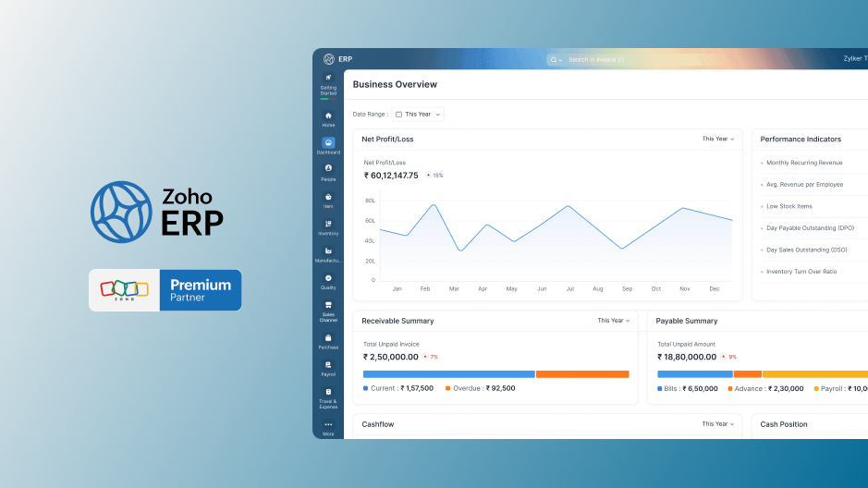This screenshot has height=488, width=868.
Task: Click the orange Overdue receivable bar
Action: pyautogui.click(x=582, y=374)
